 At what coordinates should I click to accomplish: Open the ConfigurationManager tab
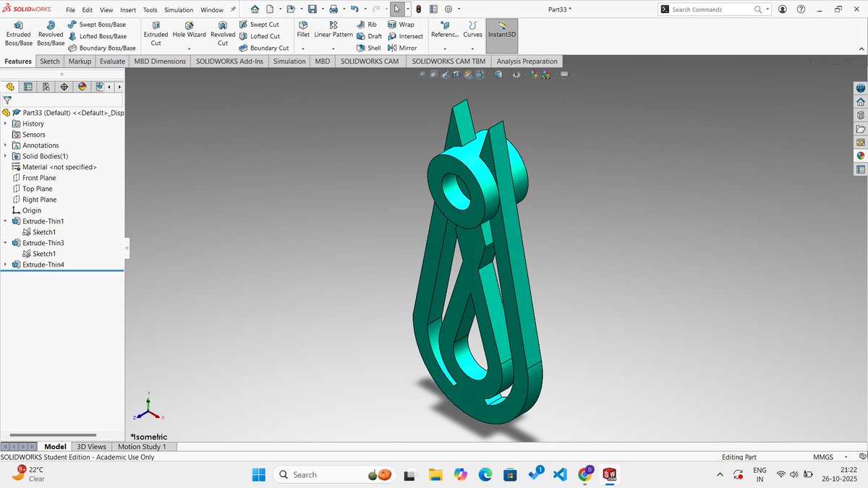coord(46,87)
